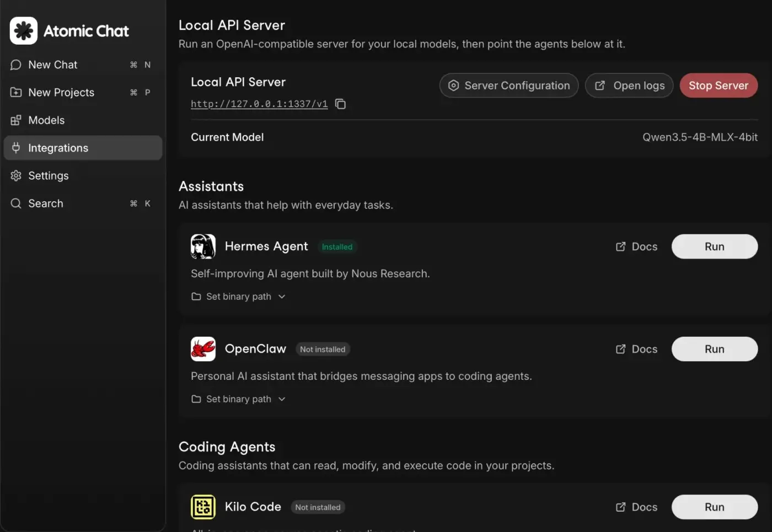Click the Atomic Chat logo icon
The image size is (772, 532).
24,31
